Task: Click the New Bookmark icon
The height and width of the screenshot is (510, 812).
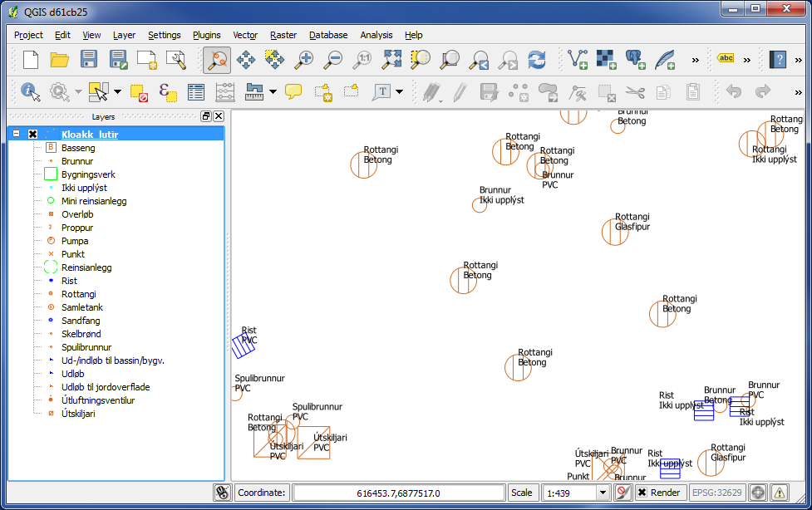Action: (323, 92)
